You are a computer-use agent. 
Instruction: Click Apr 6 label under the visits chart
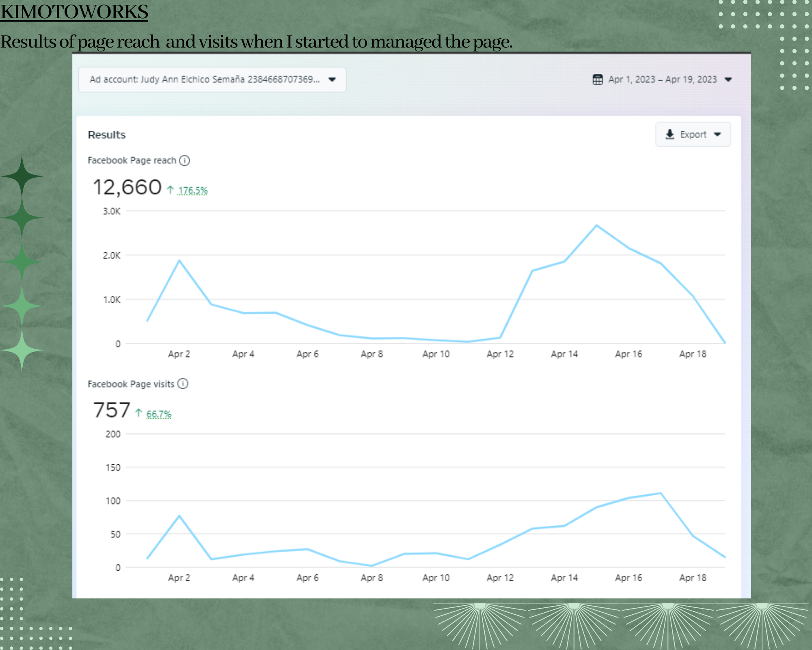point(308,578)
